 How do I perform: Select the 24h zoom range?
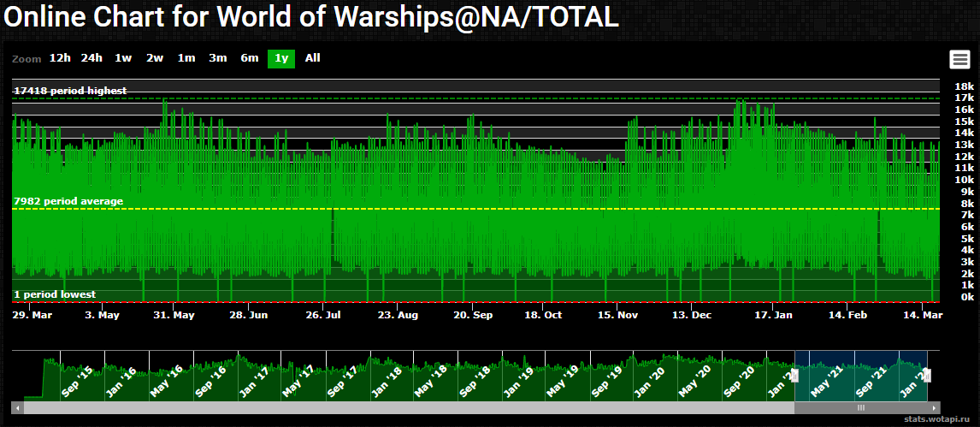tap(92, 58)
